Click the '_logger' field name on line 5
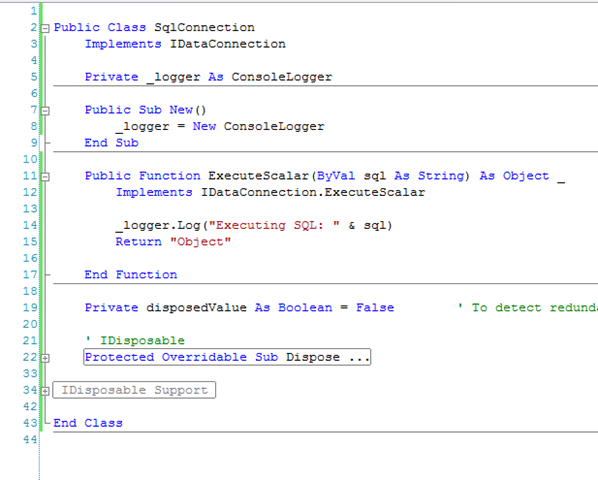Viewport: 598px width, 480px height. coord(174,77)
